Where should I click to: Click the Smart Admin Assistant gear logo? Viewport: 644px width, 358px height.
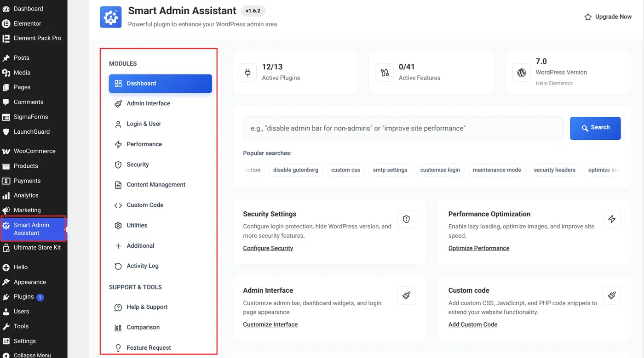111,17
